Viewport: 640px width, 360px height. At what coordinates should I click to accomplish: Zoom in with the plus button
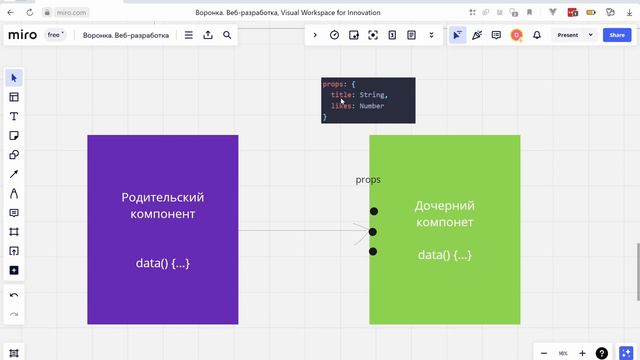pyautogui.click(x=582, y=353)
